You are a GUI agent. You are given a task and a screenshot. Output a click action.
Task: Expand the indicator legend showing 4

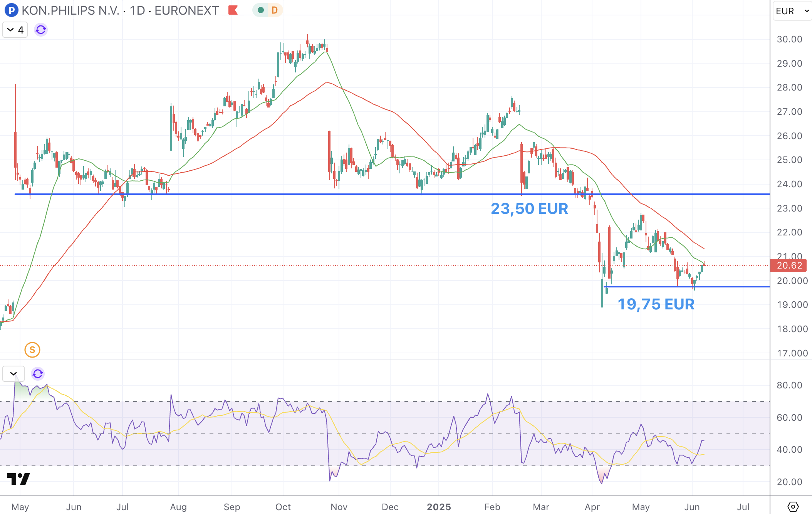(x=15, y=30)
